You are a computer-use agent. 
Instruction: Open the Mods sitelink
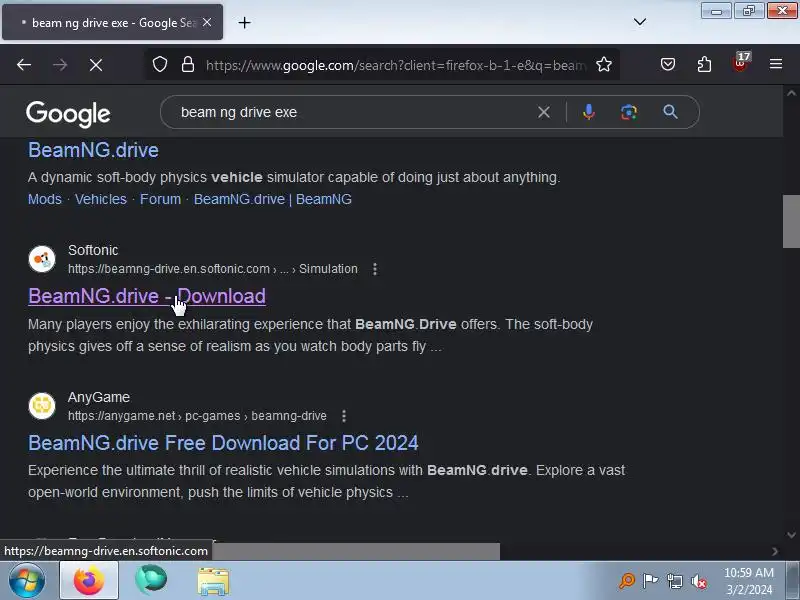(x=45, y=199)
